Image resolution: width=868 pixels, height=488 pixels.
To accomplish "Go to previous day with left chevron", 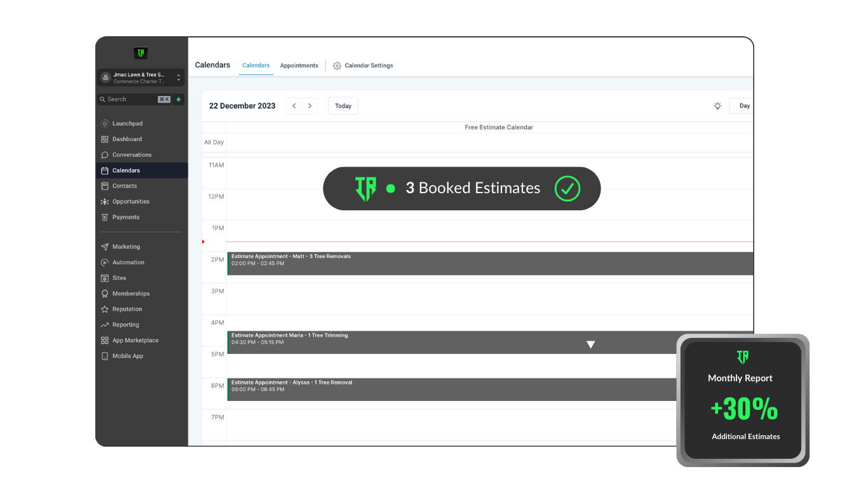I will click(x=294, y=106).
